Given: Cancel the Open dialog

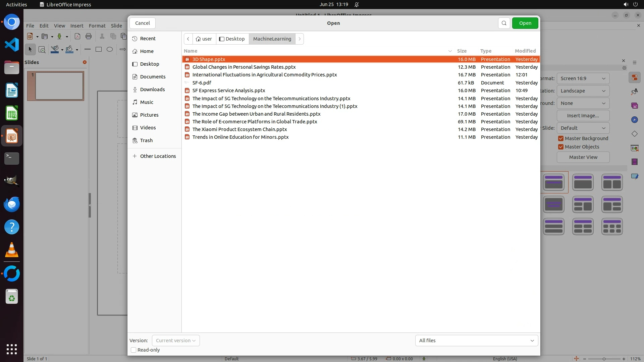Looking at the screenshot, I should tap(143, 23).
